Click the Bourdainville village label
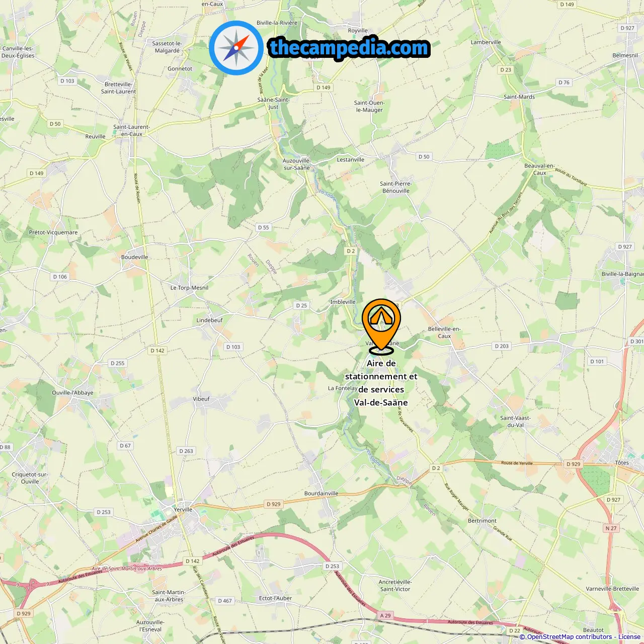The image size is (644, 644). [x=321, y=494]
